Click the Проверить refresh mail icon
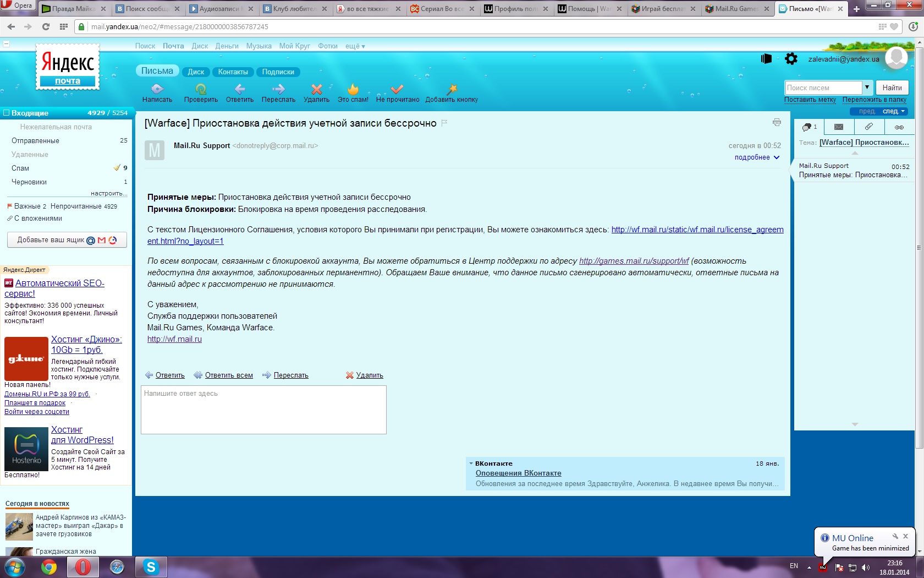 pos(201,89)
